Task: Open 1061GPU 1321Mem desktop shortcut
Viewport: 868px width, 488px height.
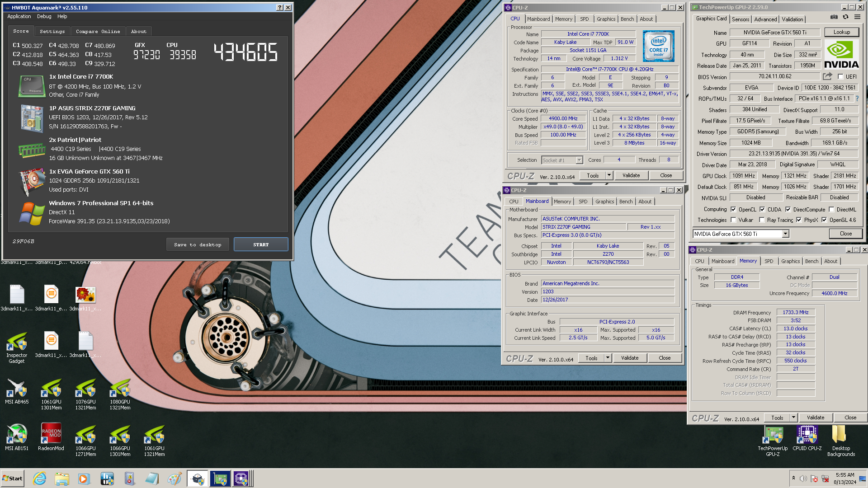Action: 154,441
